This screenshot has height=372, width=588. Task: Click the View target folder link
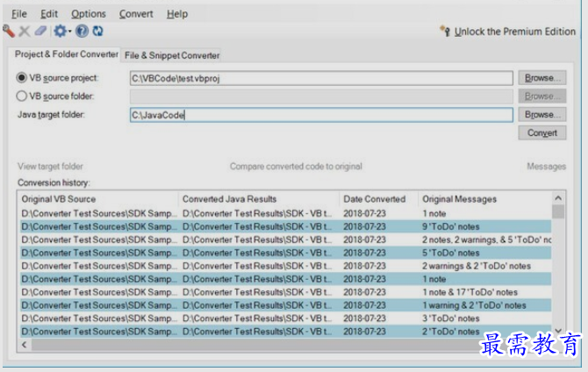(50, 166)
